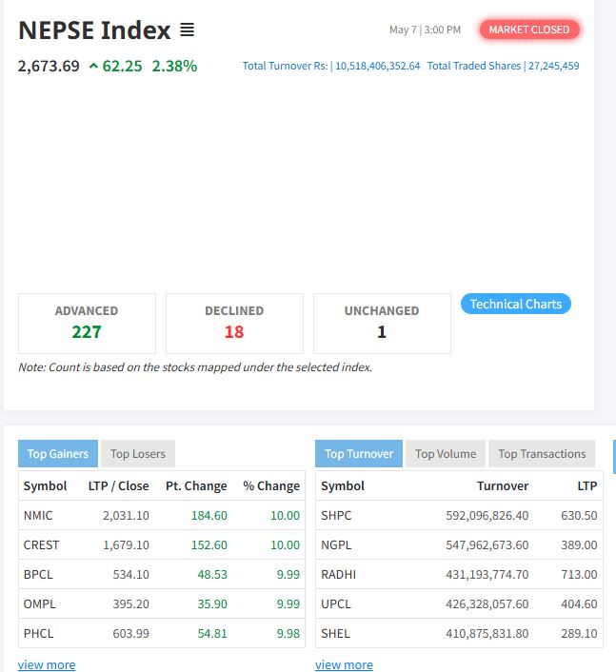
Task: Click NGPL turnover 547,962,673.60
Action: (x=487, y=544)
